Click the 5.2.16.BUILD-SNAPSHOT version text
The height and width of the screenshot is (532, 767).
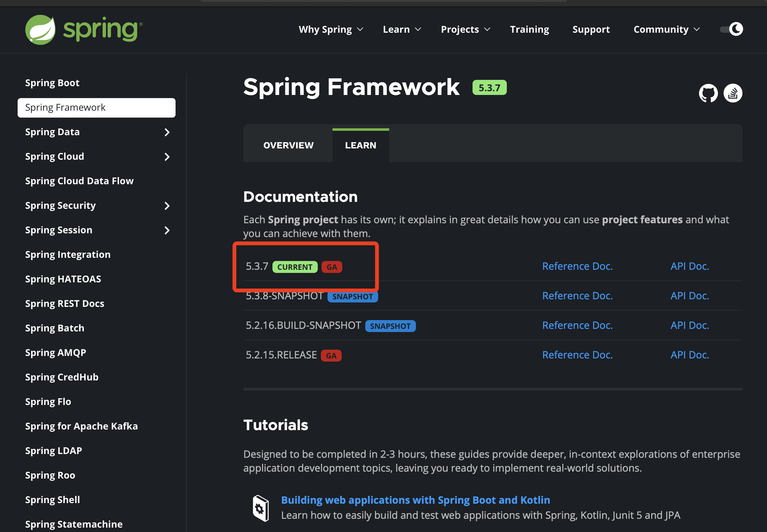tap(303, 325)
